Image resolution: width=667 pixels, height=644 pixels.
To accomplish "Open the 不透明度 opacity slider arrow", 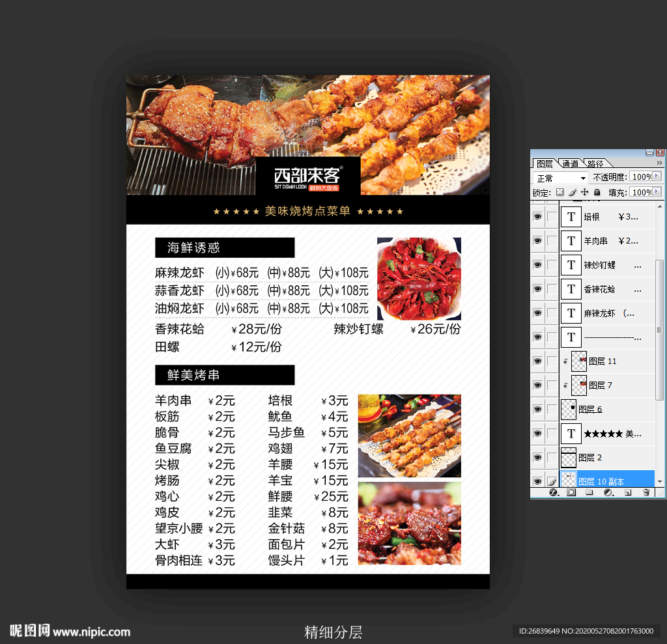I will pos(657,176).
